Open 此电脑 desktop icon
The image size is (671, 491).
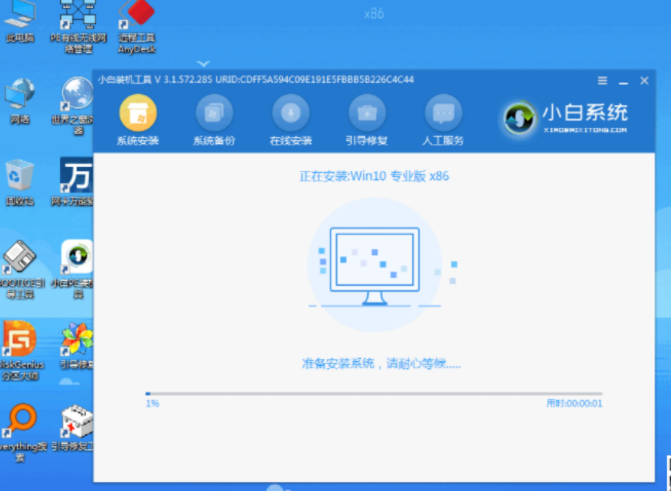point(20,21)
